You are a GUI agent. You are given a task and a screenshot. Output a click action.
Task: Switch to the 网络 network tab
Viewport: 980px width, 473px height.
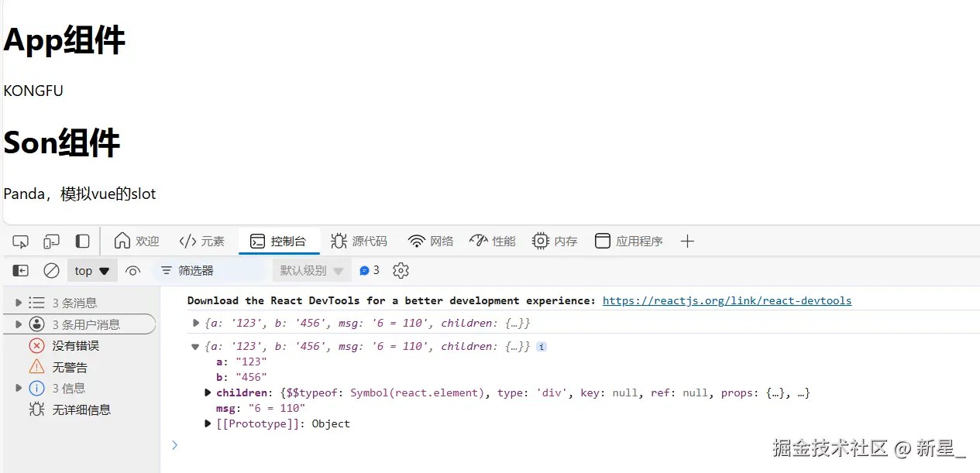pos(431,242)
